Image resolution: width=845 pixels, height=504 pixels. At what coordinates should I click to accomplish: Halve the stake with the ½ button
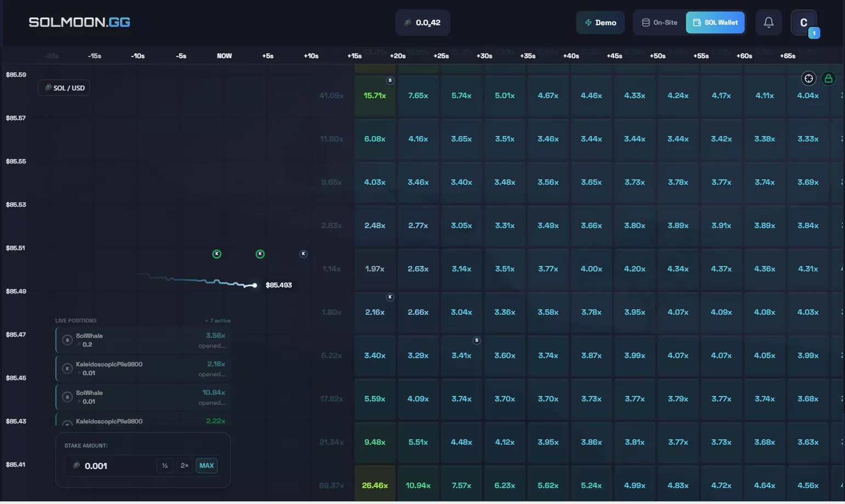165,466
